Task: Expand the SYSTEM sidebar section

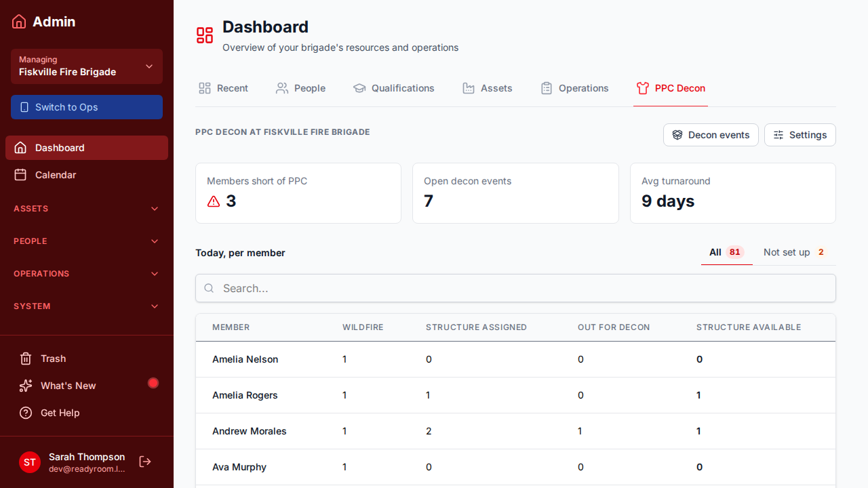Action: click(87, 306)
